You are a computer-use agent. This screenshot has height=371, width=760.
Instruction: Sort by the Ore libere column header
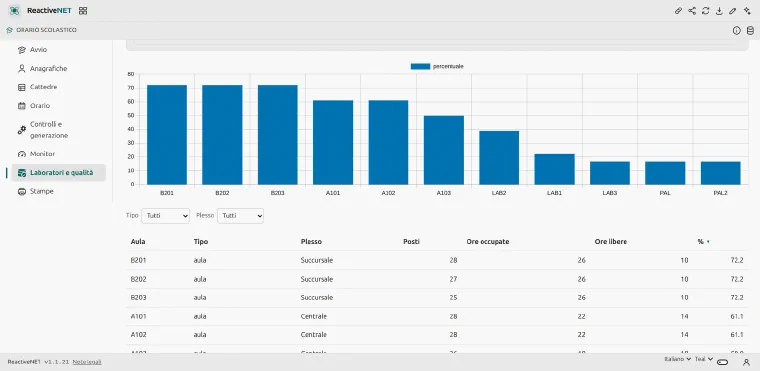tap(611, 242)
